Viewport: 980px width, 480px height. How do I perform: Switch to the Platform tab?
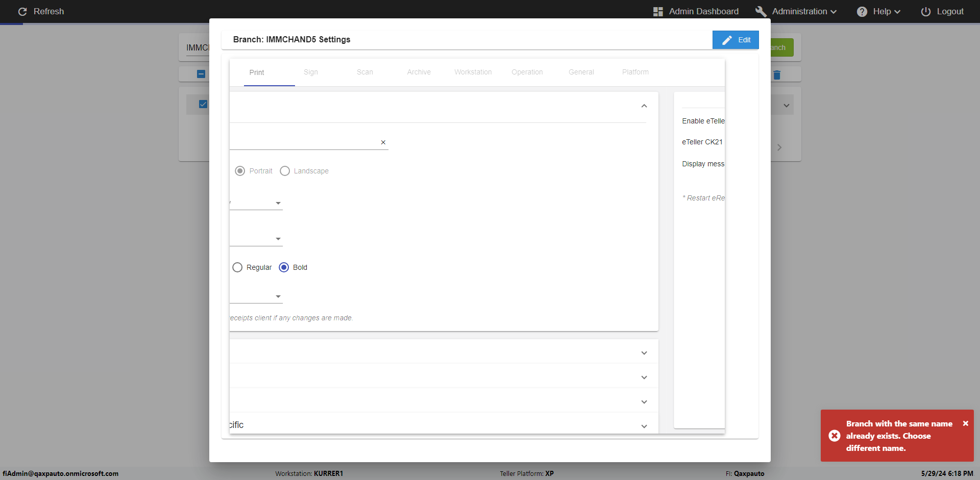tap(635, 72)
